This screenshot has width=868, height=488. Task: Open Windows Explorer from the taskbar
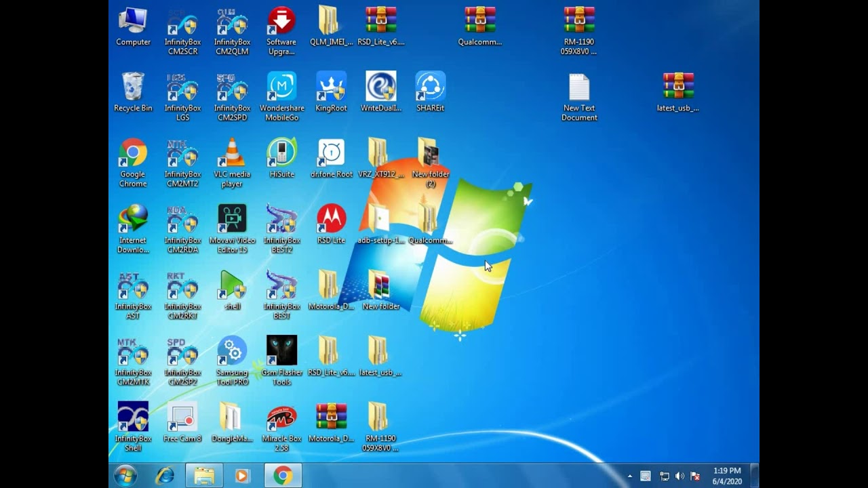pyautogui.click(x=204, y=476)
